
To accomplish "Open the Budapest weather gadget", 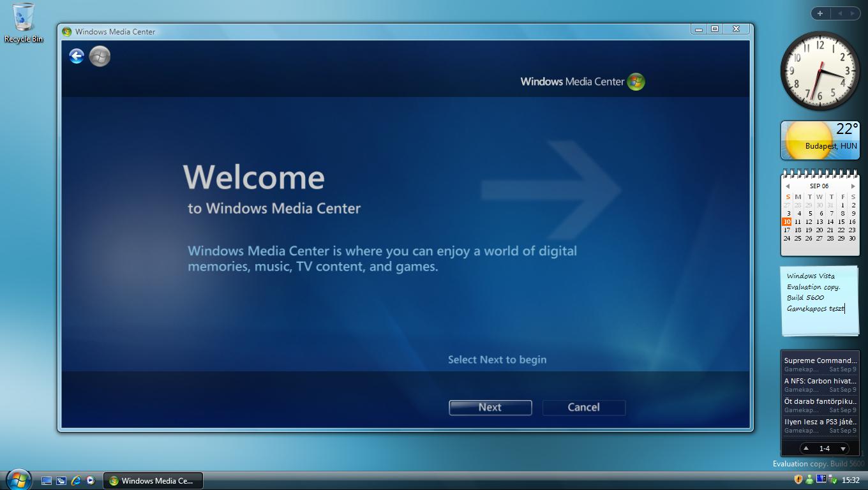I will [x=820, y=140].
